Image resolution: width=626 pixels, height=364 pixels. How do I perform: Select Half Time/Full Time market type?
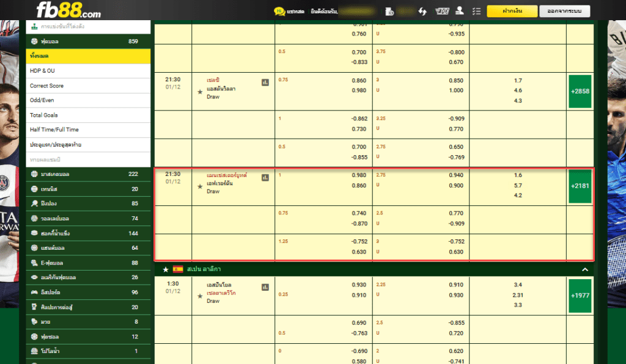(x=88, y=130)
